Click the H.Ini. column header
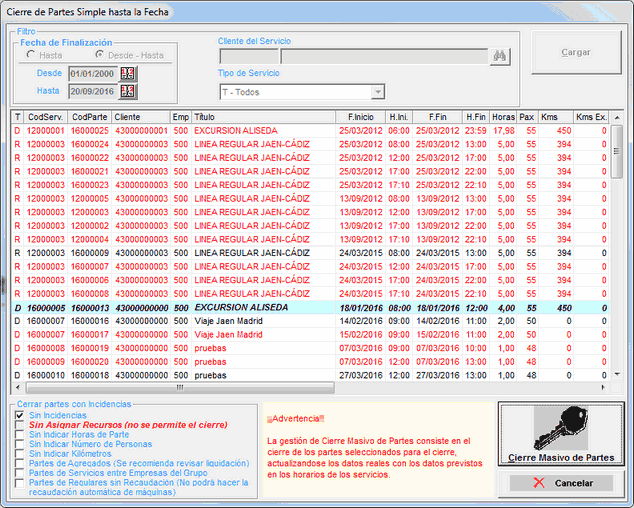The image size is (634, 508). coord(399,117)
